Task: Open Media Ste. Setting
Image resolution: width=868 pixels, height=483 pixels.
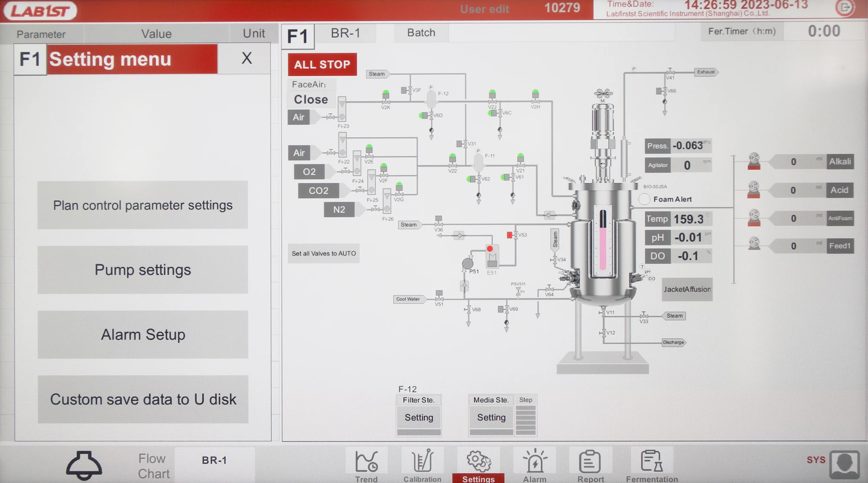Action: coord(491,418)
